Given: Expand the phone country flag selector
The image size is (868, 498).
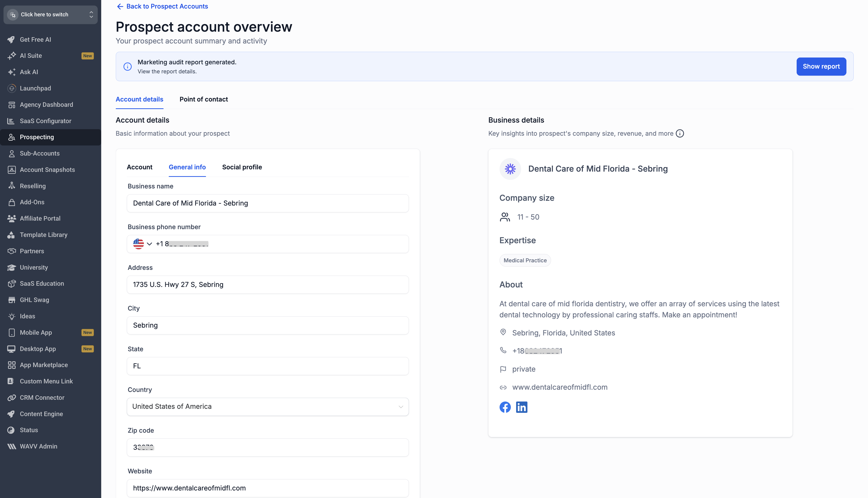Looking at the screenshot, I should coord(143,244).
